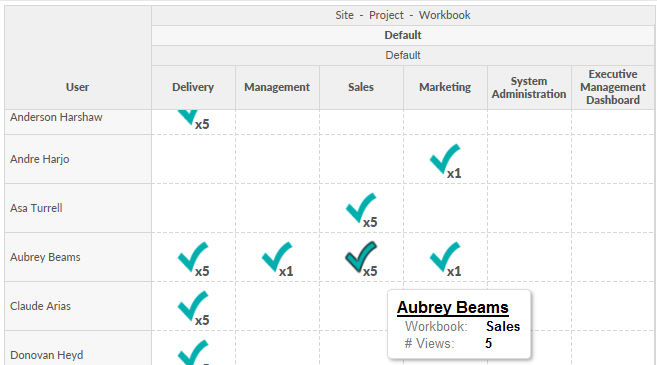Screen dimensions: 657x365
Task: Select the Asa Turrell user row
Action: (78, 208)
